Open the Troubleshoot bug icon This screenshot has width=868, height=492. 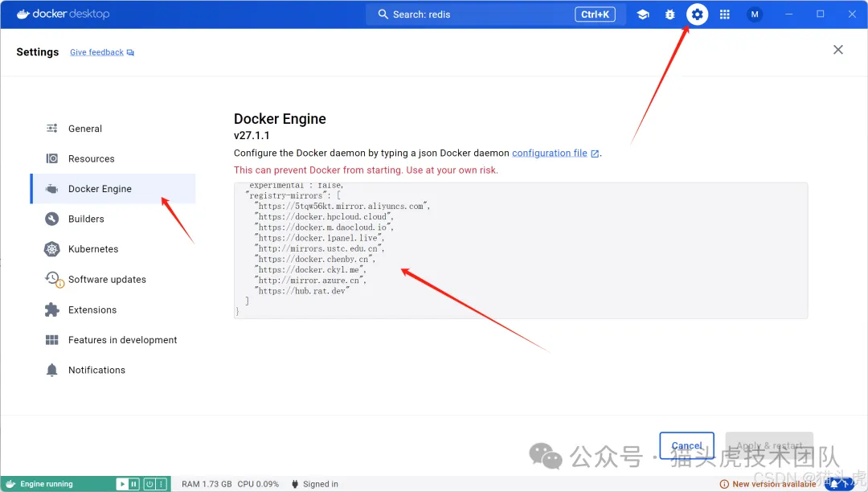(669, 14)
